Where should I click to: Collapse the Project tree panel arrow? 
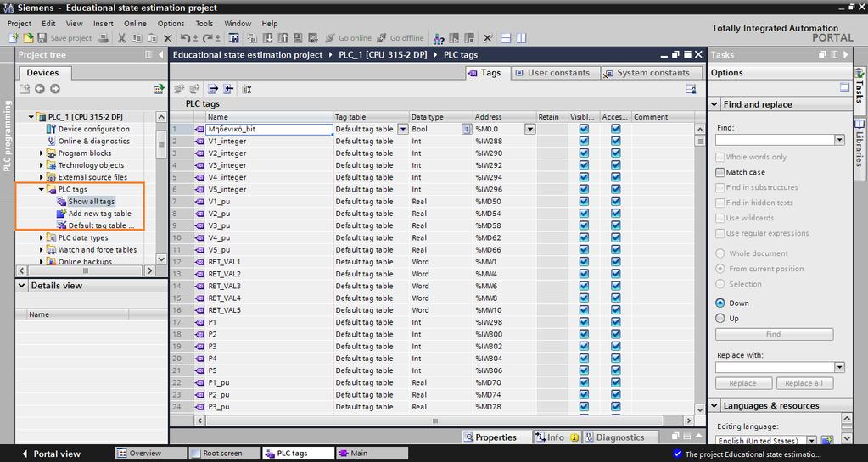(161, 54)
